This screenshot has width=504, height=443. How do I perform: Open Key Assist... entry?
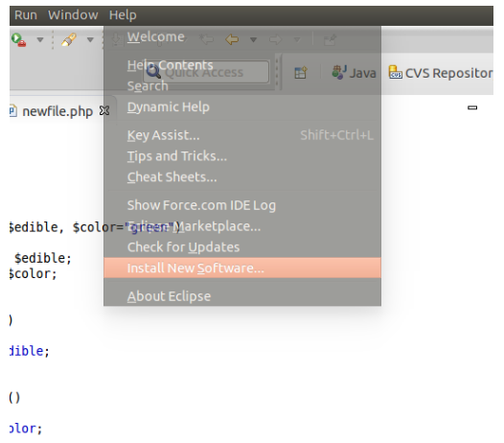coord(242,135)
